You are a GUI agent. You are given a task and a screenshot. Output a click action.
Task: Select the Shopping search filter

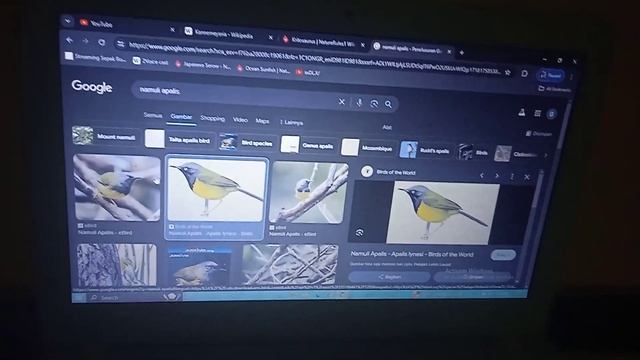[212, 118]
